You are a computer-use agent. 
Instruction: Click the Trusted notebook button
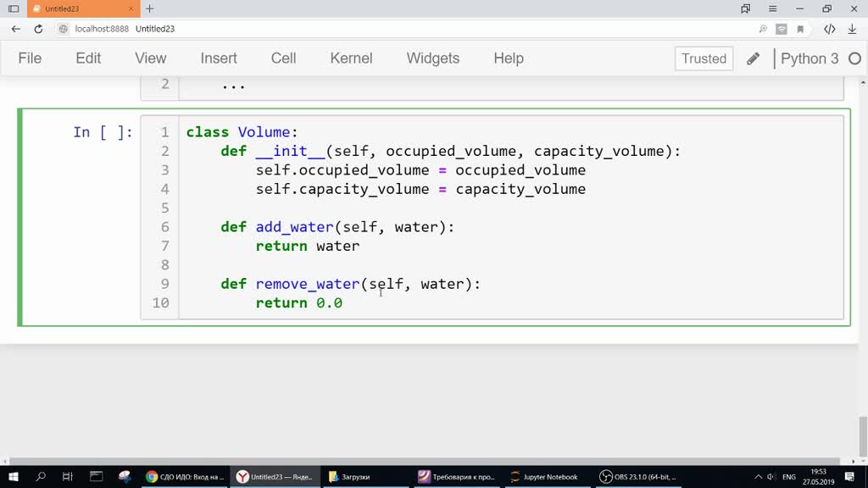(x=704, y=58)
